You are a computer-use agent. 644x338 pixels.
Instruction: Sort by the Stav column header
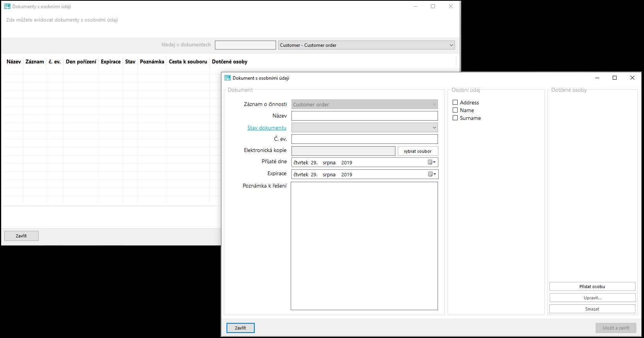tap(130, 61)
